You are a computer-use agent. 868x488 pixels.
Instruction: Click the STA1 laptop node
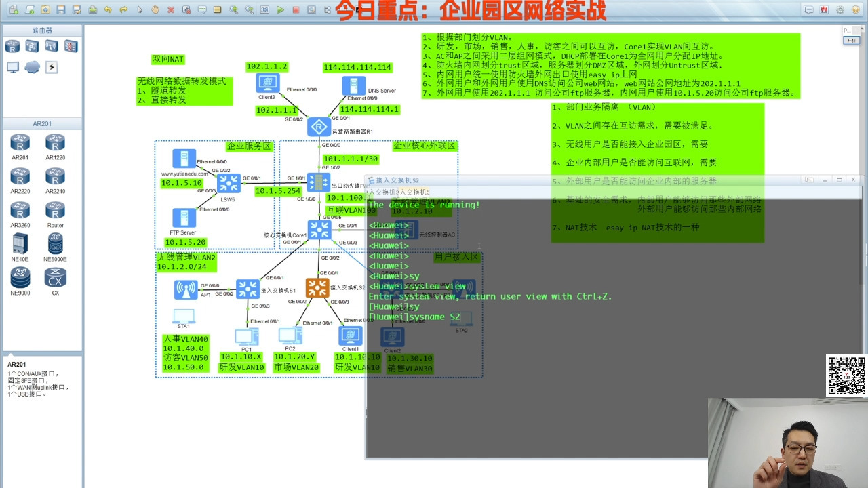[184, 316]
